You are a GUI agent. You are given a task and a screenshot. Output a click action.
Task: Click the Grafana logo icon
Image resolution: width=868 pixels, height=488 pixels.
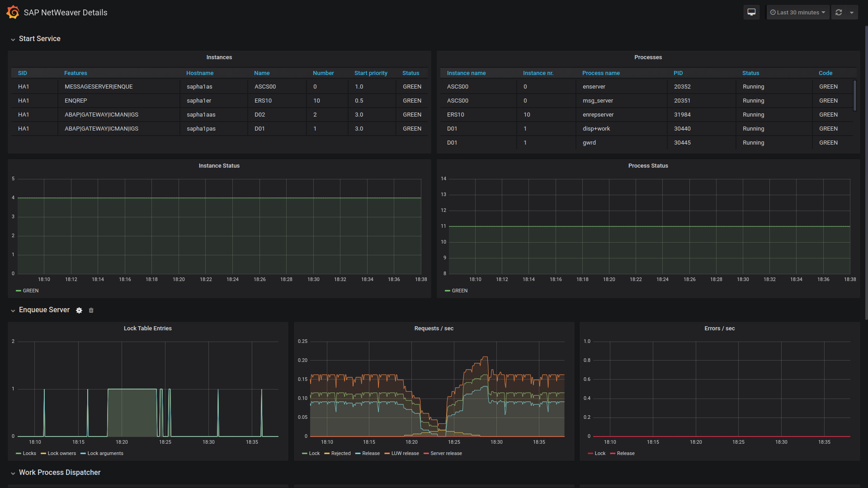point(13,12)
